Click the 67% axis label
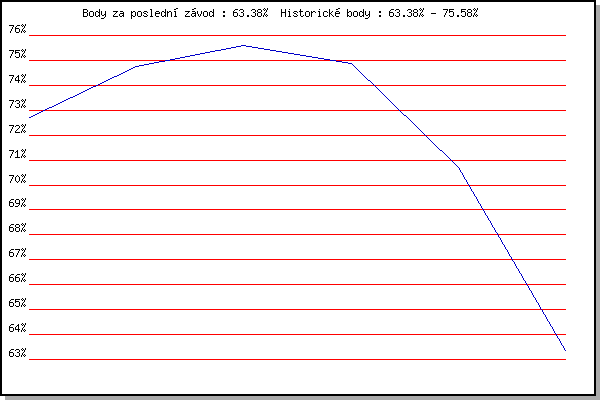Image resolution: width=600 pixels, height=400 pixels. click(17, 253)
